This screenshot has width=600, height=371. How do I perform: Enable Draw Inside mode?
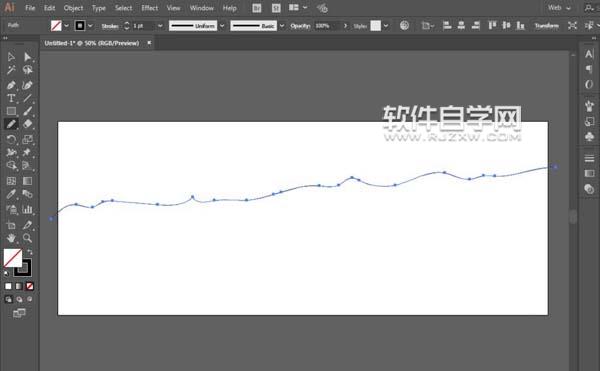29,299
